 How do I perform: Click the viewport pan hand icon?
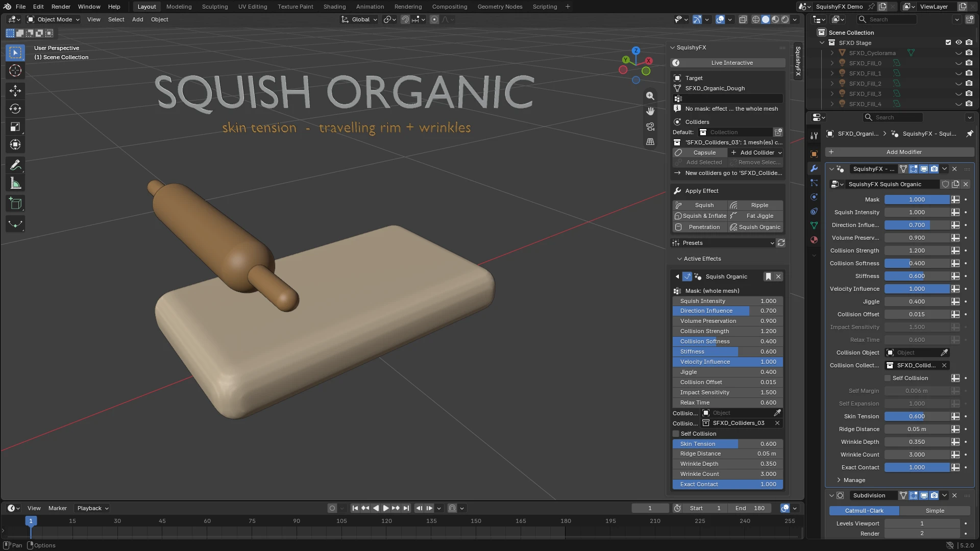(x=650, y=111)
